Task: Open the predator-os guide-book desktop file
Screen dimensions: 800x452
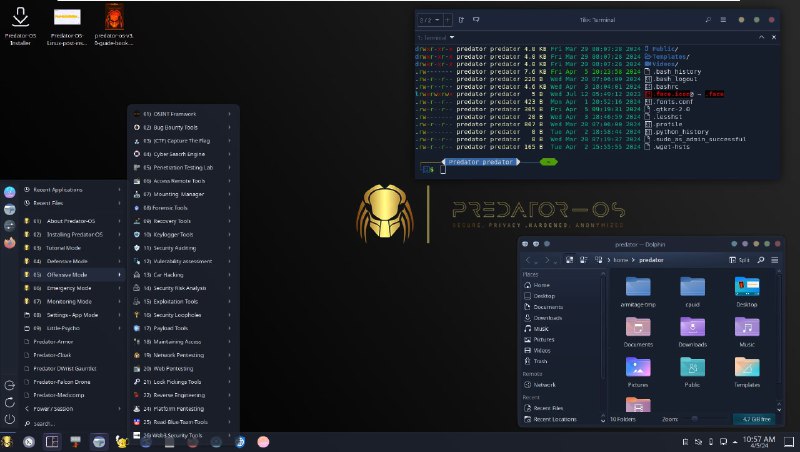Action: [x=114, y=25]
